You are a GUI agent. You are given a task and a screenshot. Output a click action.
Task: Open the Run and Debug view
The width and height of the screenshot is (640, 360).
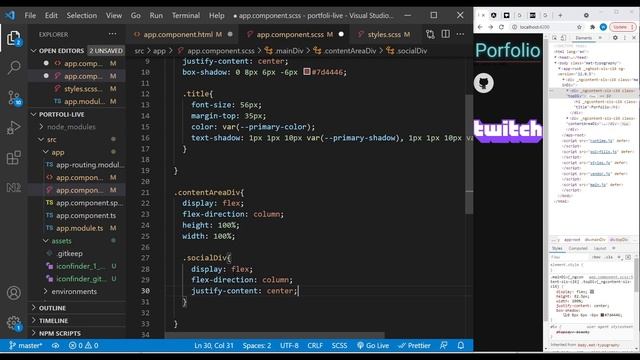click(13, 128)
